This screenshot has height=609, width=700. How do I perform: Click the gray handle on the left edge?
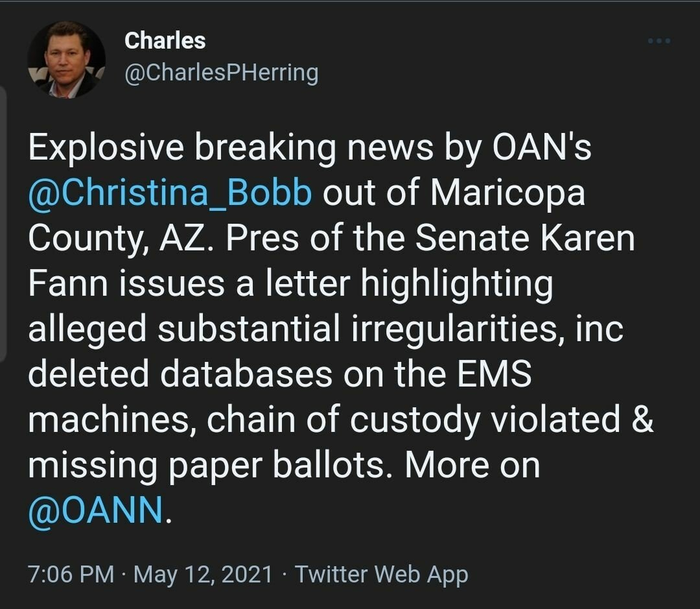pyautogui.click(x=3, y=224)
